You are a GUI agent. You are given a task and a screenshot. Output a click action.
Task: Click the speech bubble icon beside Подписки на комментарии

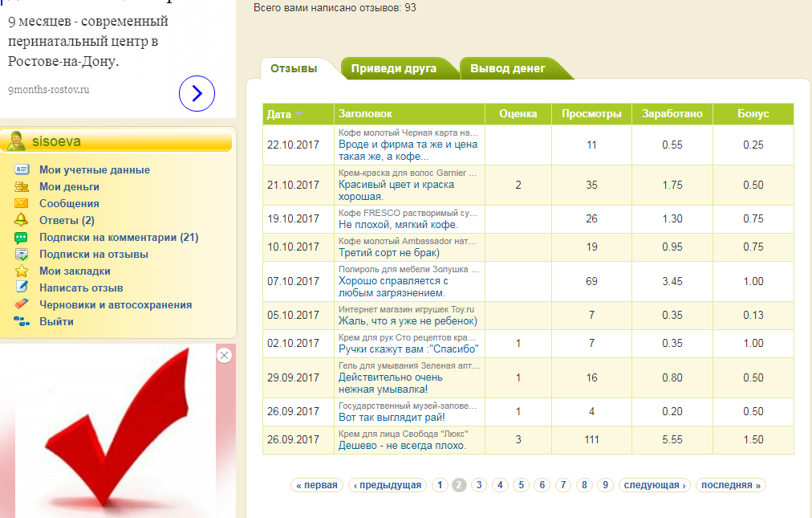pos(21,238)
